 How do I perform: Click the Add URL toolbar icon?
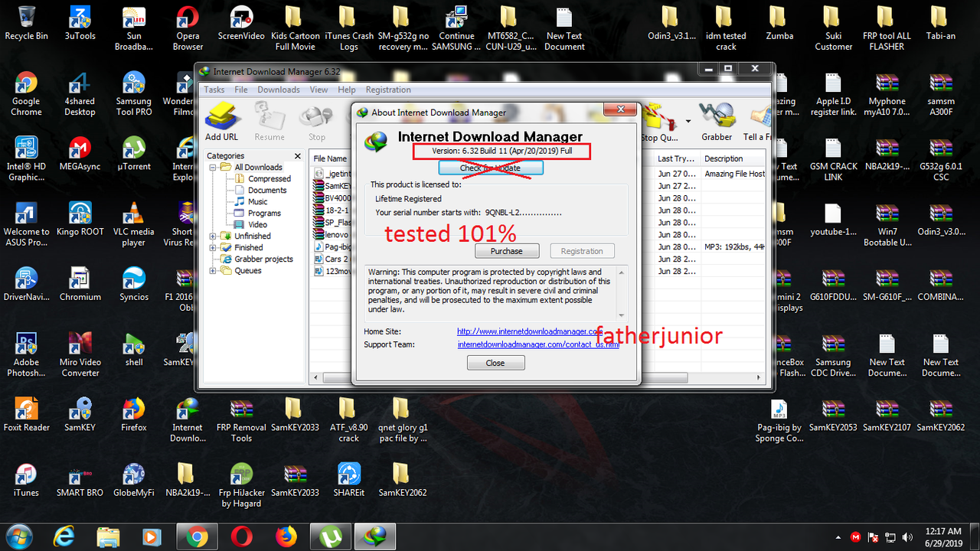pyautogui.click(x=222, y=122)
